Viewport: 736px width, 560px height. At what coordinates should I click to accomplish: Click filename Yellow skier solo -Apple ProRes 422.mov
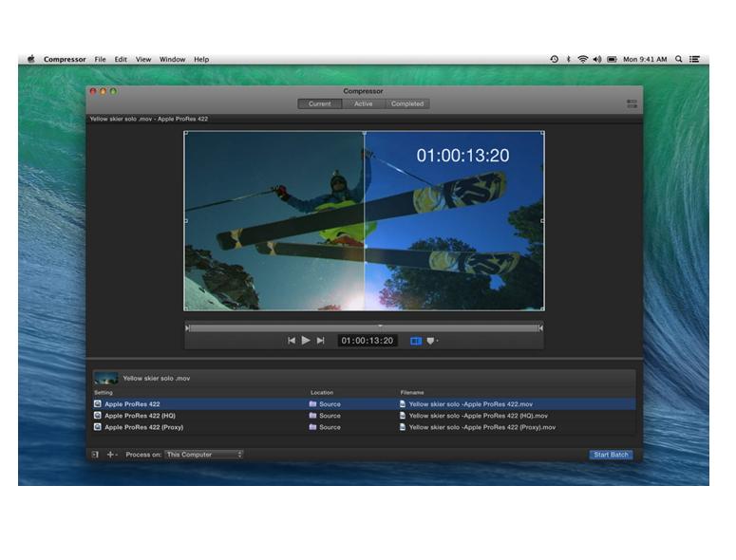click(x=471, y=403)
